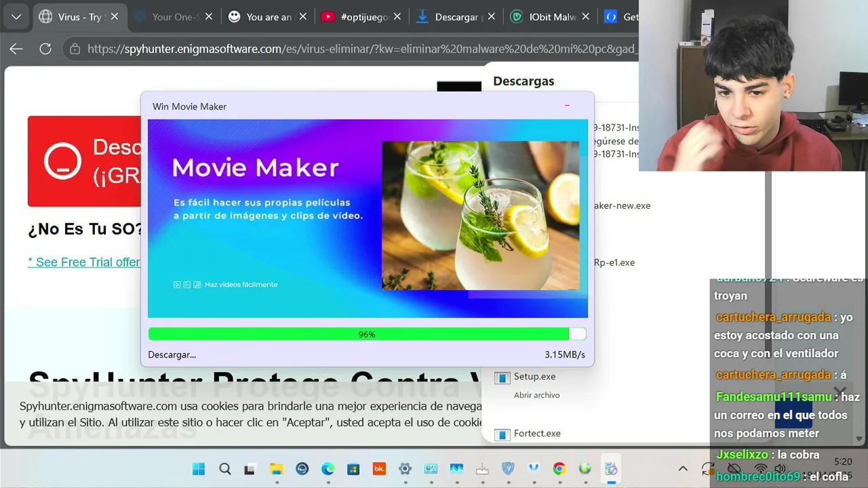The image size is (868, 488).
Task: Open the browser tab search dropdown
Action: click(16, 17)
